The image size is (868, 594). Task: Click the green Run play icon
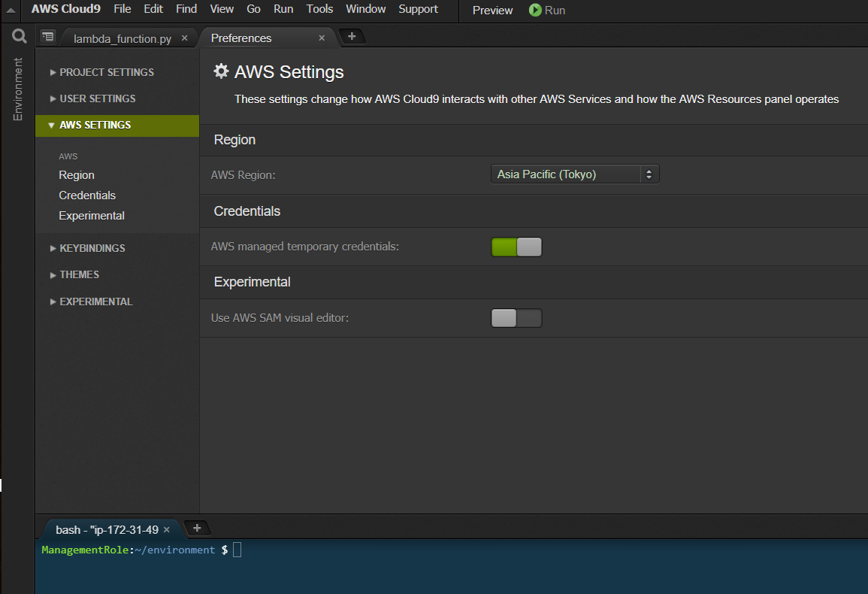coord(535,10)
